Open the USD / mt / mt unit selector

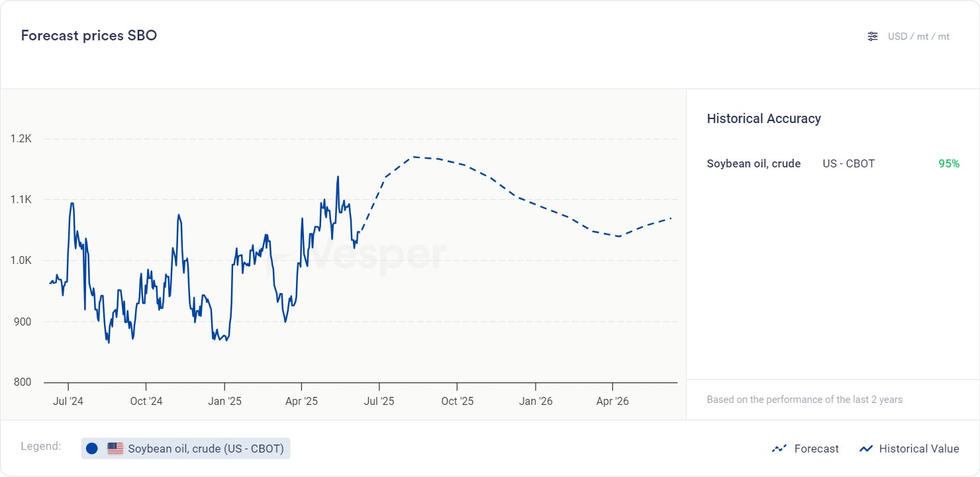tap(918, 36)
